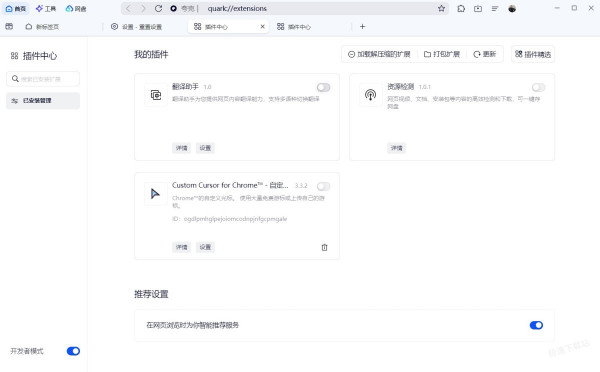Click the user avatar icon
This screenshot has width=600, height=372.
tap(512, 8)
